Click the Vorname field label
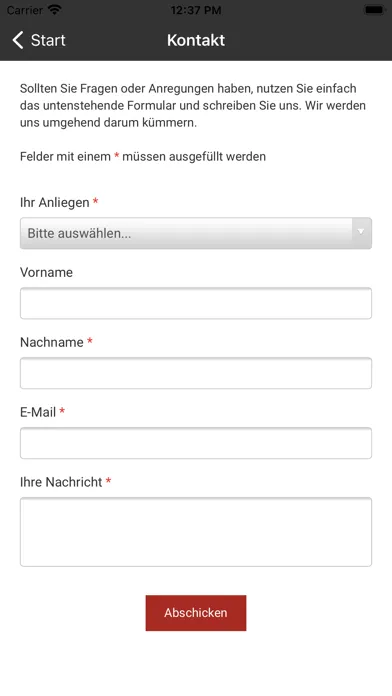Viewport: 392px width, 696px height. coord(46,272)
